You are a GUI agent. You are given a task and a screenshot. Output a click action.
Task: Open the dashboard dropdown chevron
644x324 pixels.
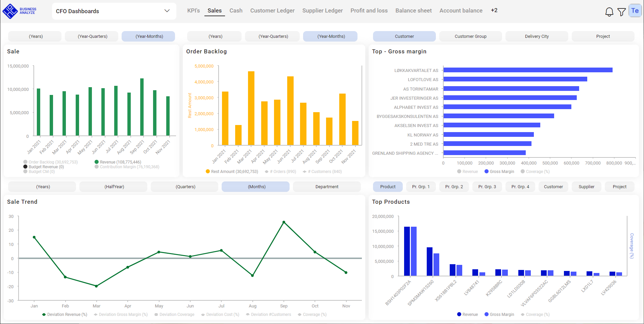click(166, 11)
